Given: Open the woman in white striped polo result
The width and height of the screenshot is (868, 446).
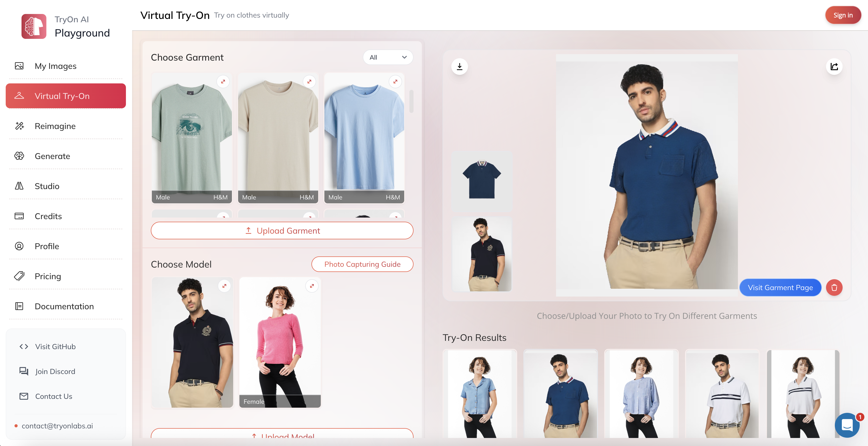Looking at the screenshot, I should 803,394.
